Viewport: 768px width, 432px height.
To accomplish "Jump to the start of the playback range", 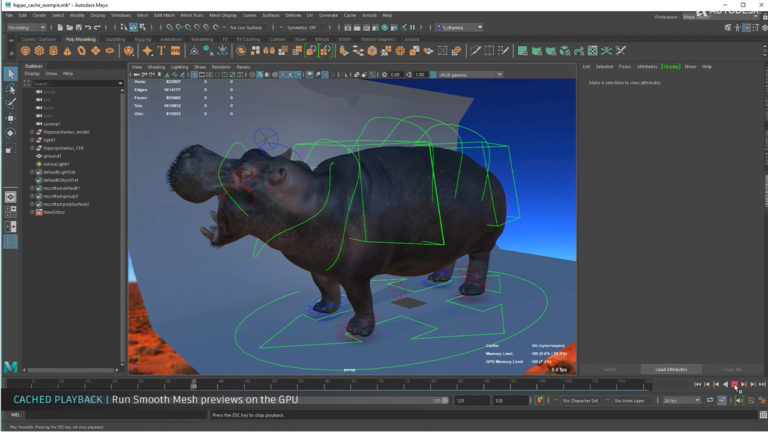I will coord(697,384).
